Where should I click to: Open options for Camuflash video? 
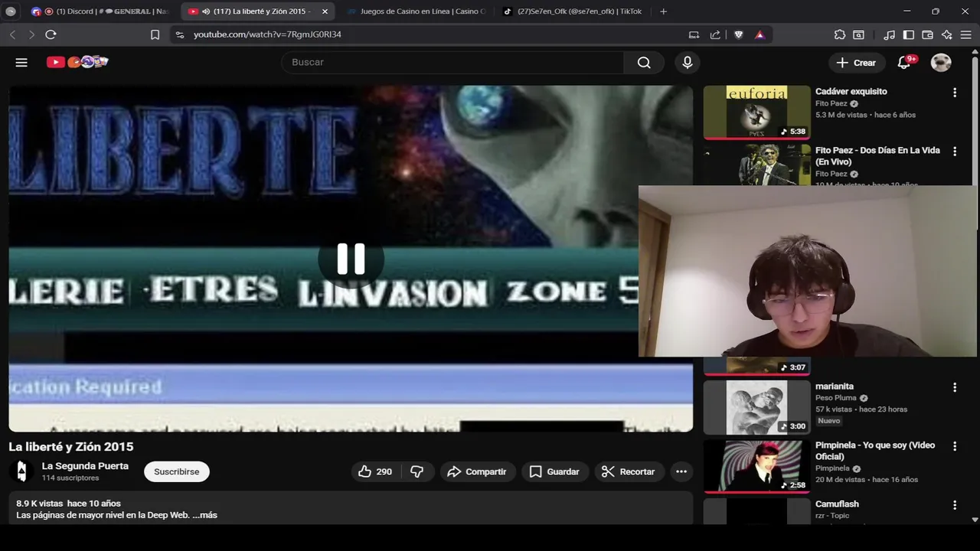click(x=955, y=505)
